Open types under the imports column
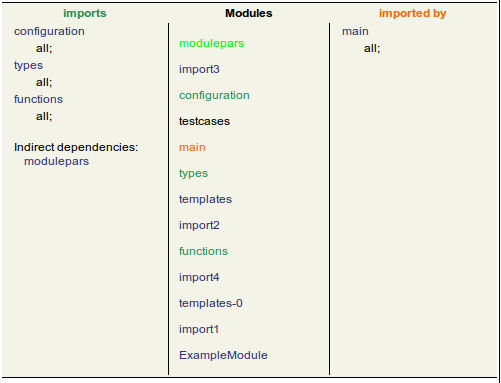This screenshot has height=383, width=501. [x=28, y=65]
